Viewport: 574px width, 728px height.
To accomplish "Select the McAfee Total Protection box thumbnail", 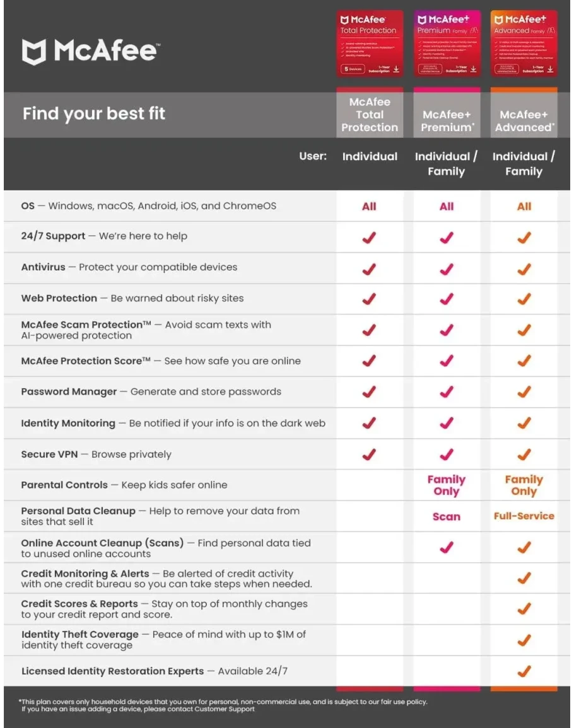I will [370, 44].
